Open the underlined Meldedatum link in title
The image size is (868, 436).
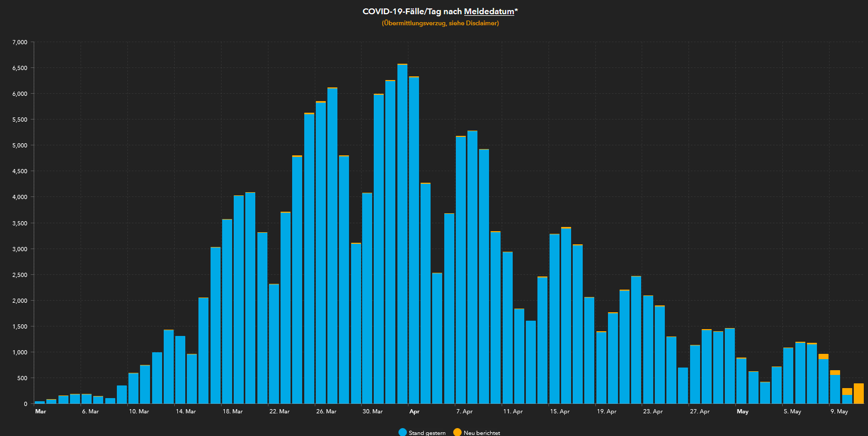(x=488, y=12)
